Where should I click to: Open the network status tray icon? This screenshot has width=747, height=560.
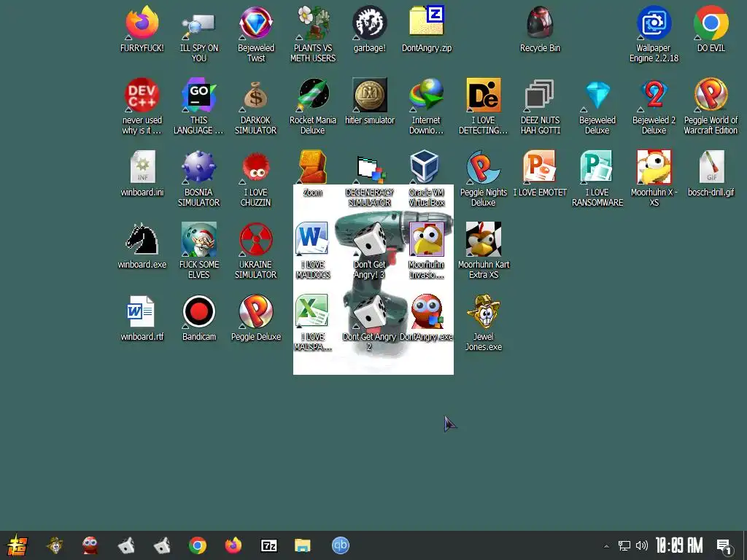tap(624, 545)
